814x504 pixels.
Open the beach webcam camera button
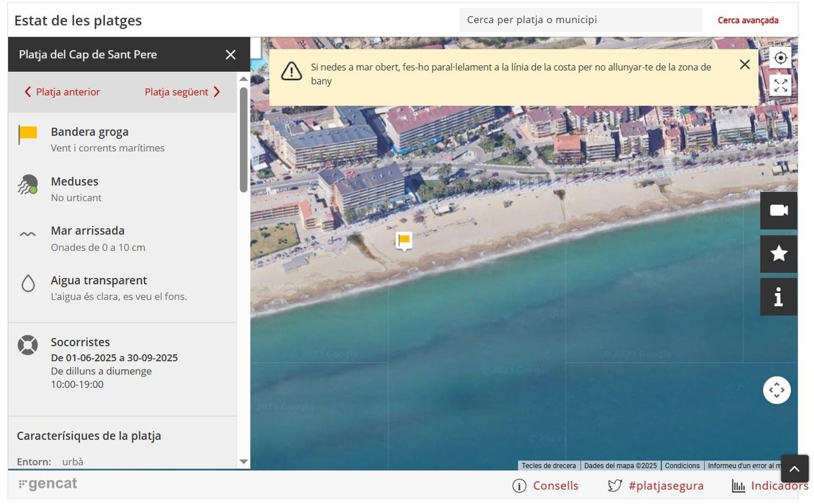click(778, 210)
